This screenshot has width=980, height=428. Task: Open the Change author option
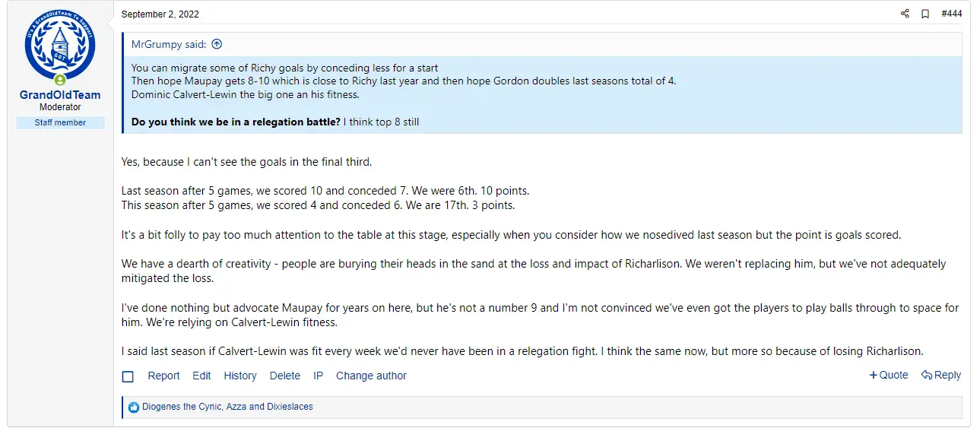tap(371, 376)
